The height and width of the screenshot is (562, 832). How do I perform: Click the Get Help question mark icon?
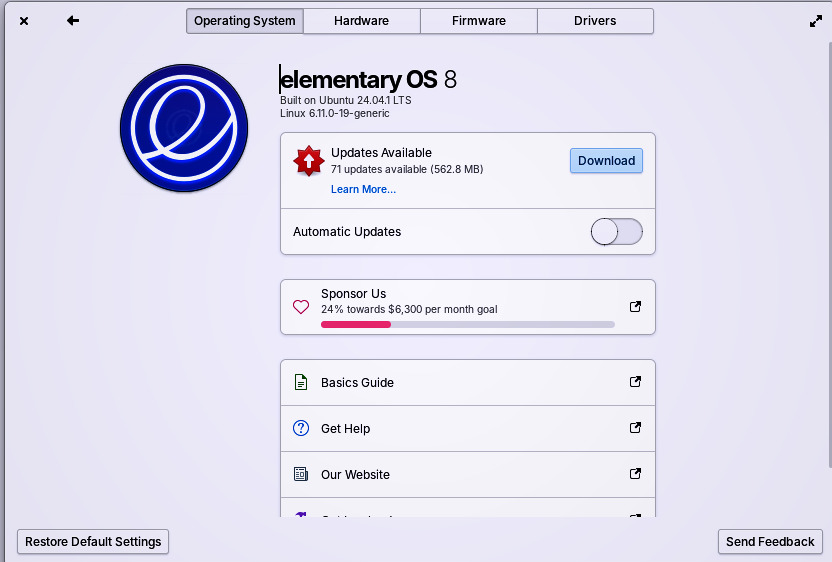[301, 428]
